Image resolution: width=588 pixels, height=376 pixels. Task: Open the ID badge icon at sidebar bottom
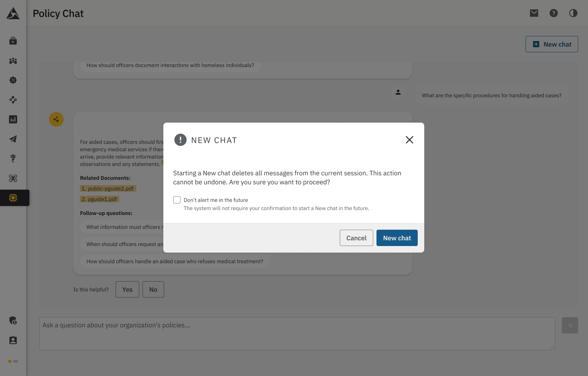pos(13,340)
